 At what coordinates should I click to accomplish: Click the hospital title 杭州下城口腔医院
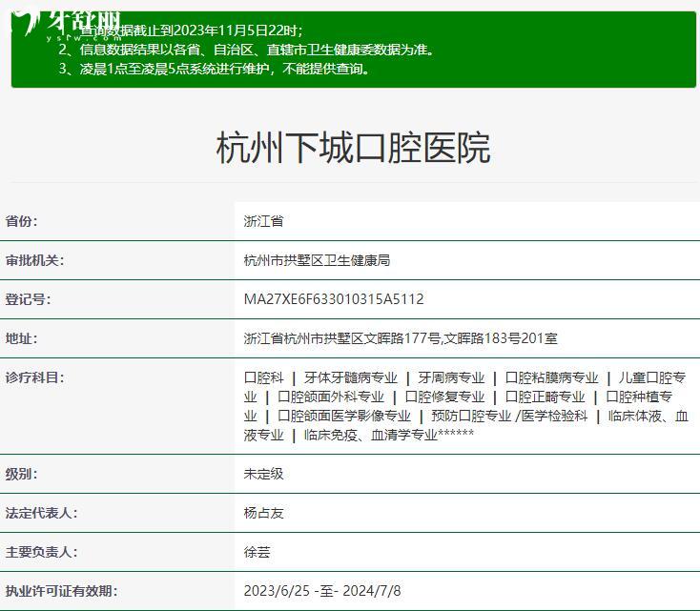coord(353,148)
